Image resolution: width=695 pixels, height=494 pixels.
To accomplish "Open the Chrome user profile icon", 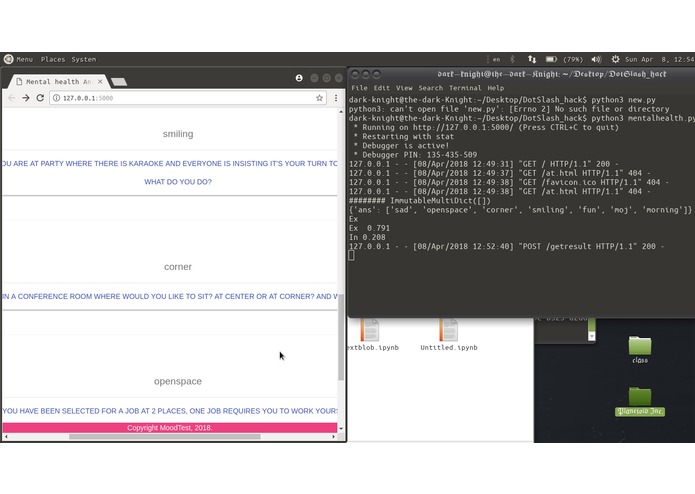I will [x=299, y=78].
